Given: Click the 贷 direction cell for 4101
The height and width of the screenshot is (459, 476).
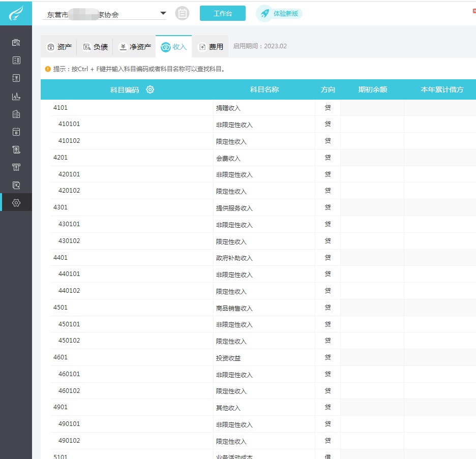Looking at the screenshot, I should (x=328, y=108).
